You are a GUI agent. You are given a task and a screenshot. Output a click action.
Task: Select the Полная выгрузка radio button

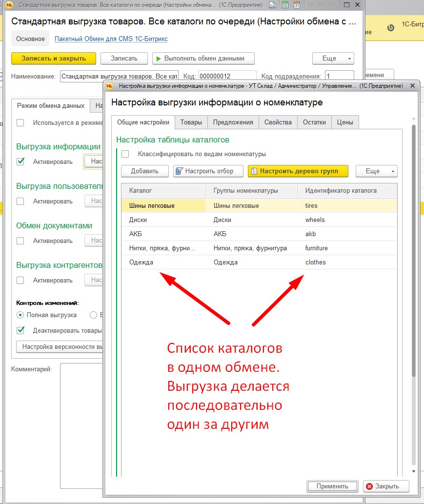click(20, 315)
